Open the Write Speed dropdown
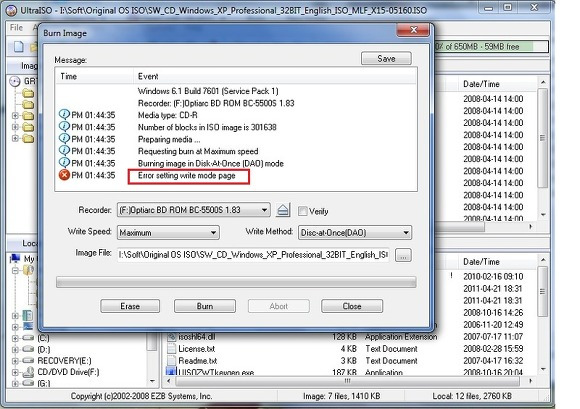This screenshot has height=409, width=580. coord(213,233)
